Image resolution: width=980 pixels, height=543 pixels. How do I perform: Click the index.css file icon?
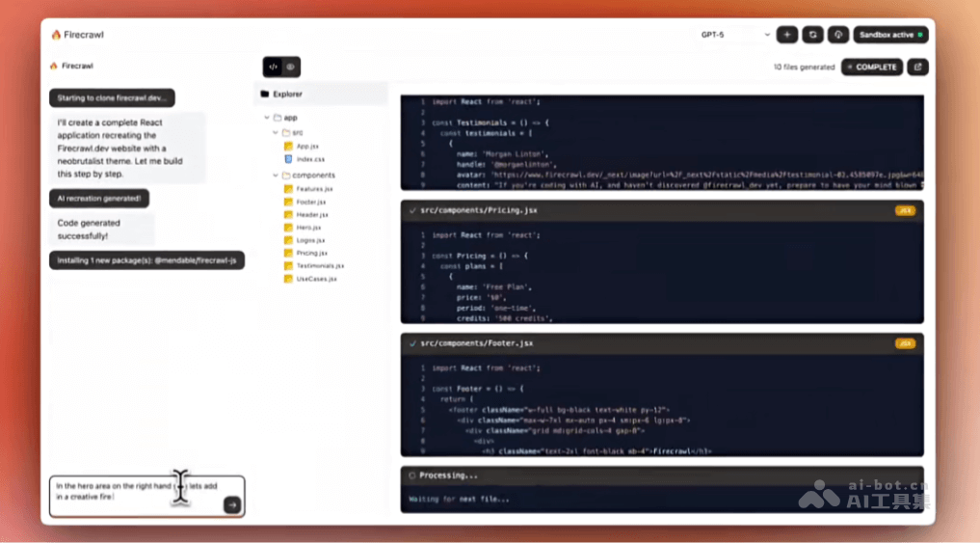(288, 159)
